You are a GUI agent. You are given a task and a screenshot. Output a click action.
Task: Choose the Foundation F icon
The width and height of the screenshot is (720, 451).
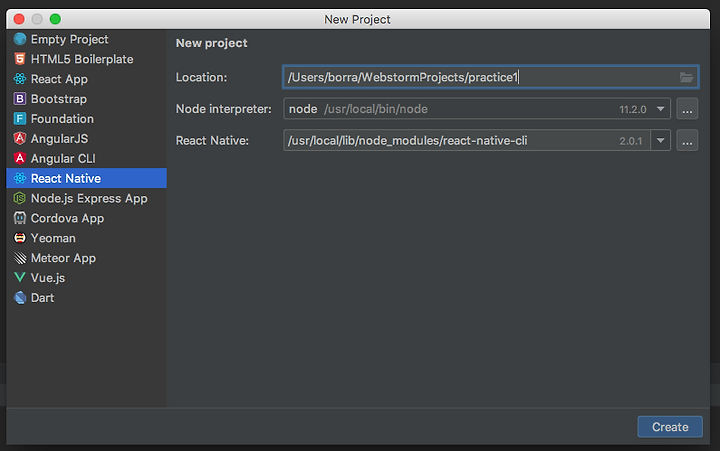(20, 118)
